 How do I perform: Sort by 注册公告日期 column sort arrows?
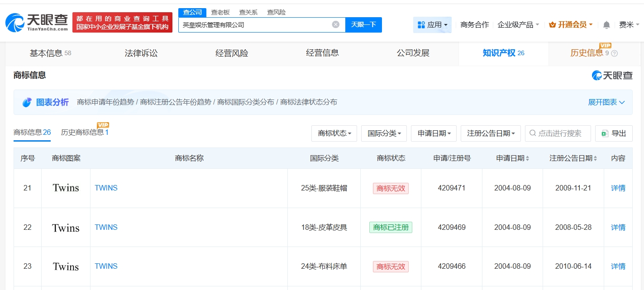[x=595, y=158]
